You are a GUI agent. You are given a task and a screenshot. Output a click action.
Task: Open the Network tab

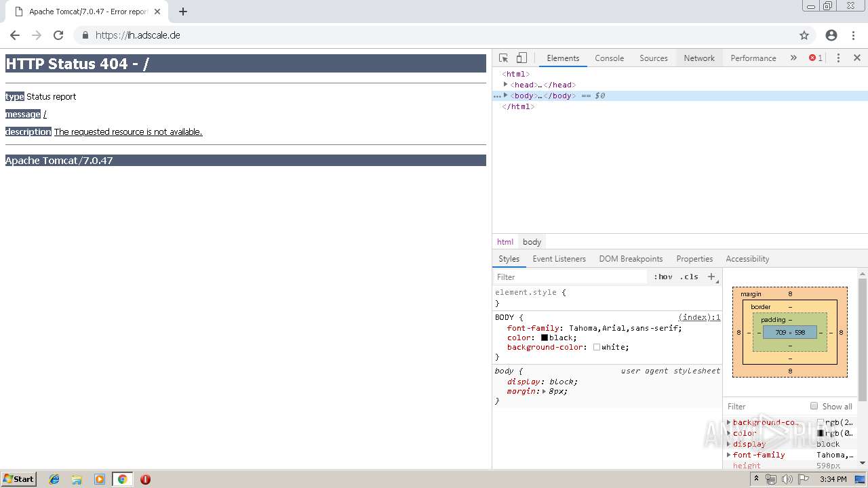coord(699,58)
